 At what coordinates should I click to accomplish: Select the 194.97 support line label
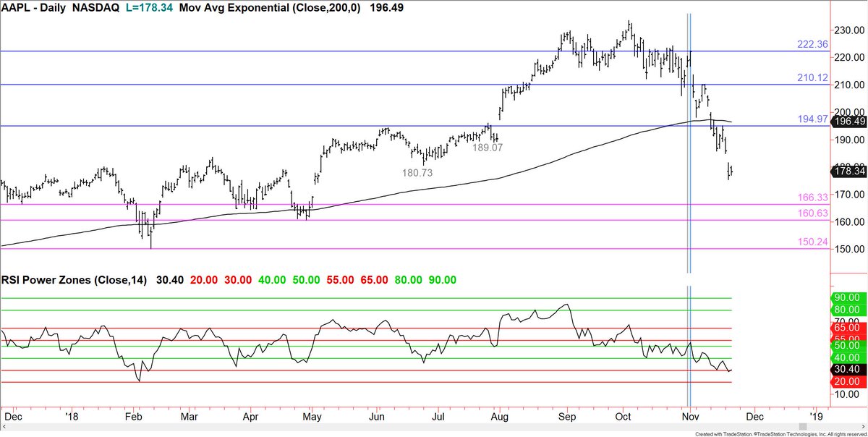pyautogui.click(x=812, y=119)
